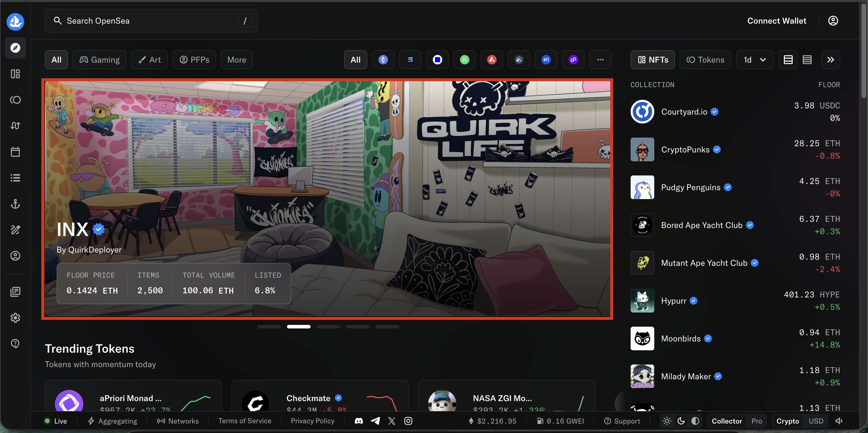Switch to dark mode moon icon
This screenshot has width=868, height=433.
pyautogui.click(x=681, y=421)
